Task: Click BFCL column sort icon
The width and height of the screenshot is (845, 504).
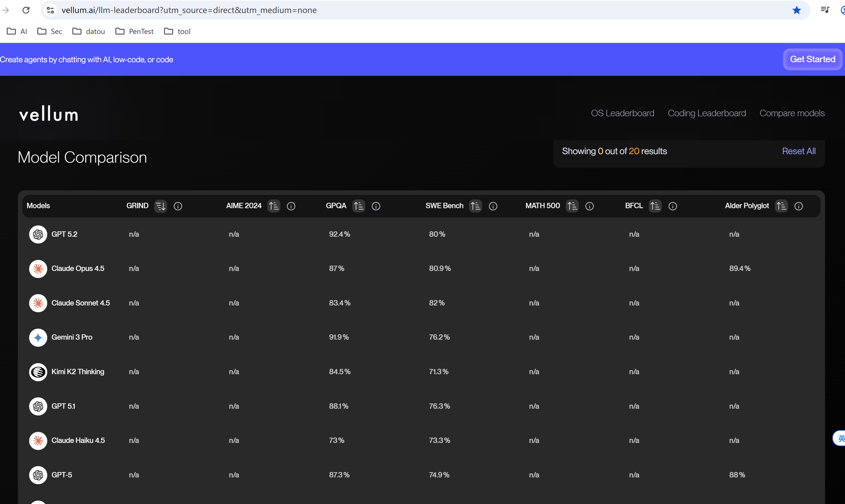Action: click(x=655, y=206)
